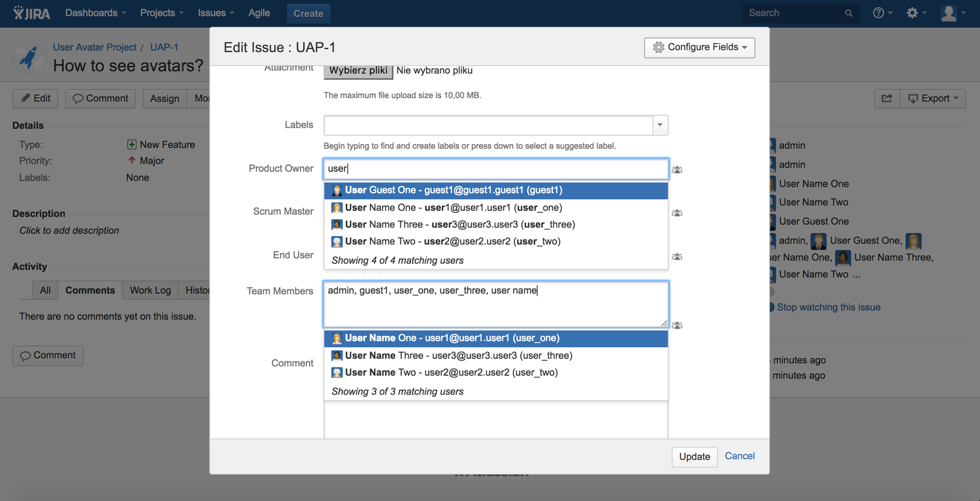Open the Export dropdown
The image size is (980, 501).
[x=933, y=99]
